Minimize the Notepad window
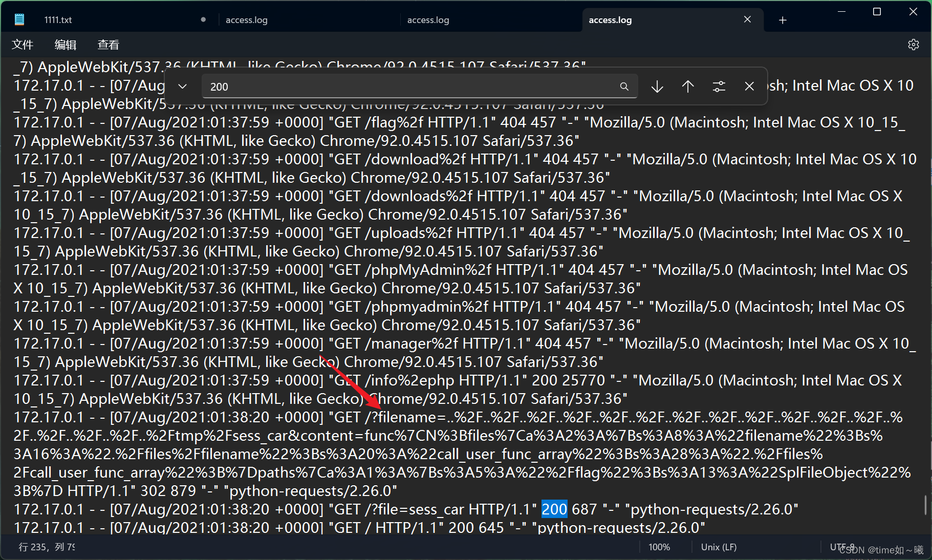The image size is (932, 560). tap(841, 12)
